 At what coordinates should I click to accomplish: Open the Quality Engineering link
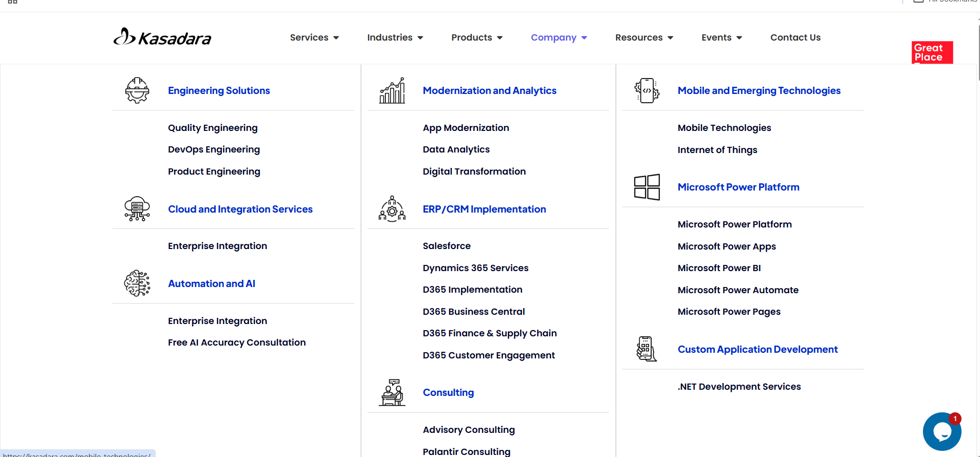213,128
